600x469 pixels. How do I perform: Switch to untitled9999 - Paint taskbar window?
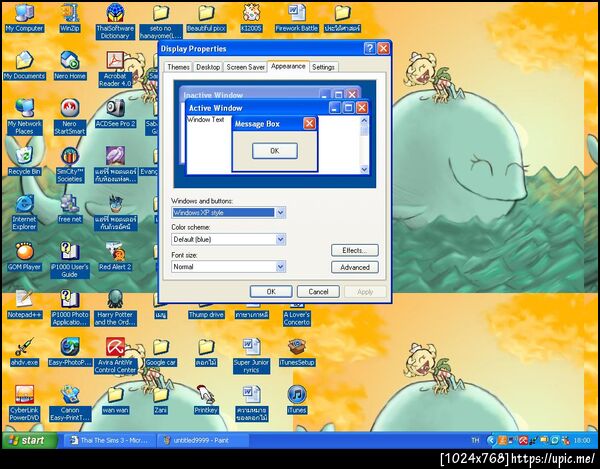(203, 440)
